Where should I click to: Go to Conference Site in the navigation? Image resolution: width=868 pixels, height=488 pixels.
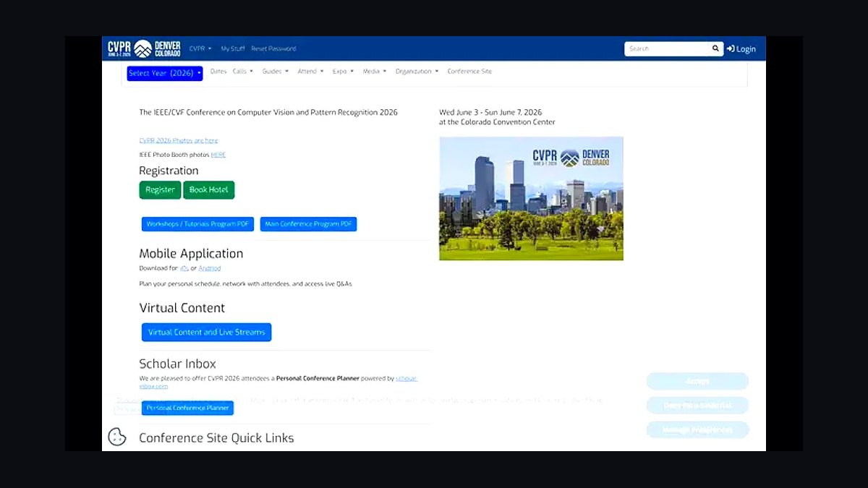(x=469, y=72)
